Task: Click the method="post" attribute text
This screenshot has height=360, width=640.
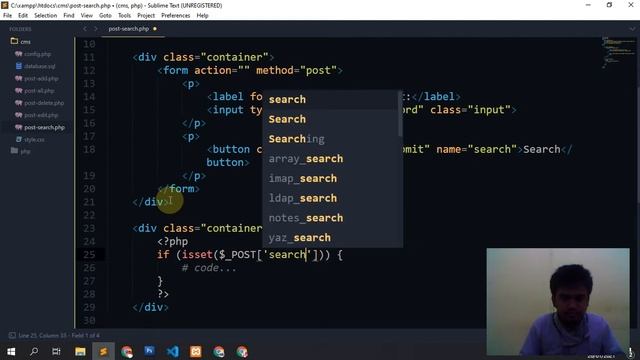Action: pyautogui.click(x=296, y=70)
